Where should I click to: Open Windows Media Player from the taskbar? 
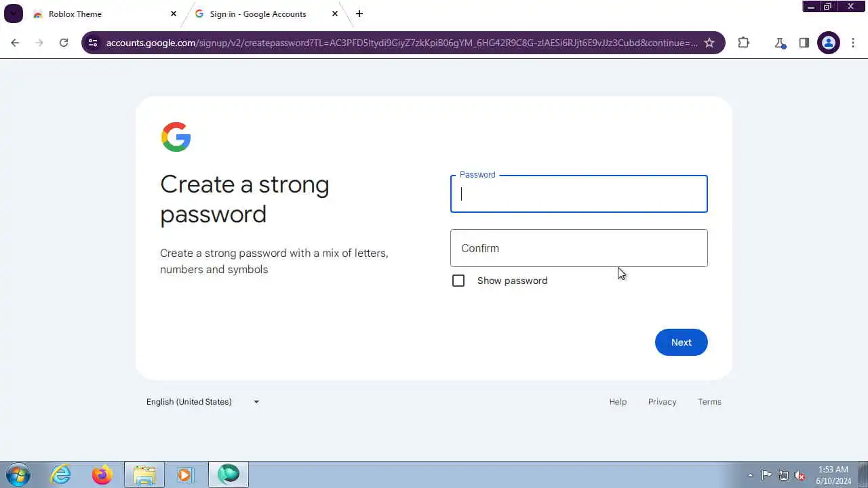coord(185,474)
